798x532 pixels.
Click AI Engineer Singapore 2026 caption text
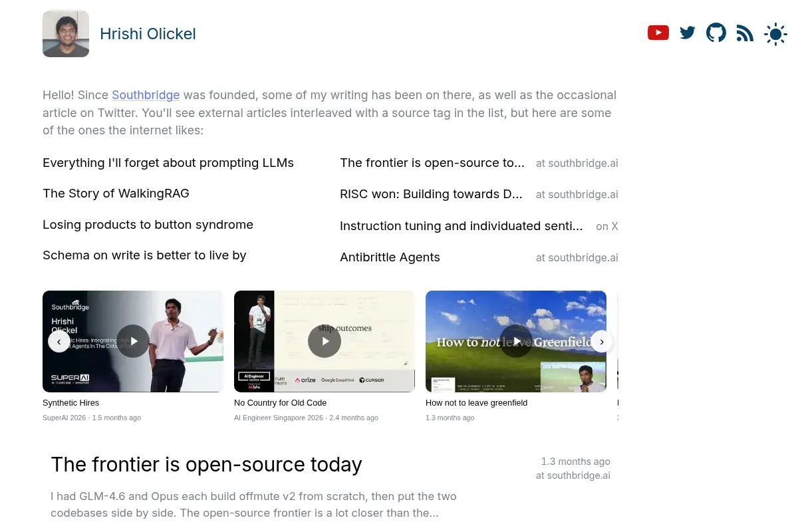pyautogui.click(x=306, y=418)
